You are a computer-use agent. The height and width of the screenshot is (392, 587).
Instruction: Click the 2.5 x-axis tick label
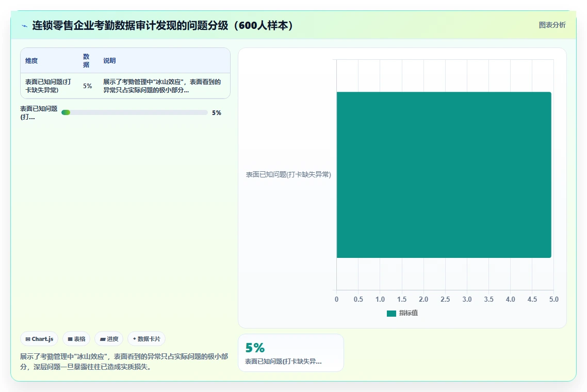tap(445, 300)
